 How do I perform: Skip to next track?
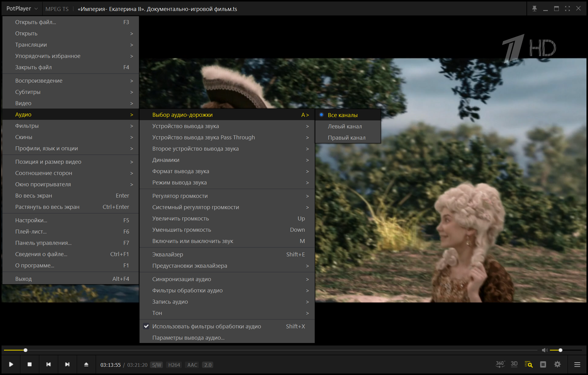(67, 364)
